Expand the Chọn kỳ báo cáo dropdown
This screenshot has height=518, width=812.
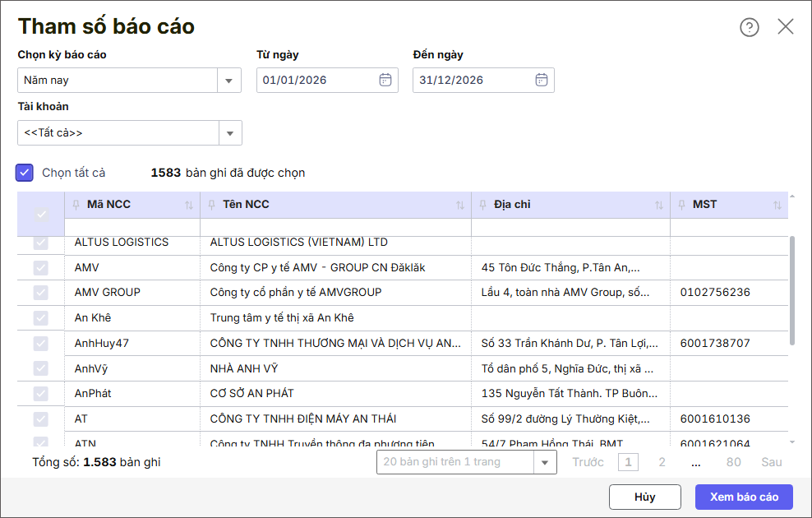[x=229, y=81]
